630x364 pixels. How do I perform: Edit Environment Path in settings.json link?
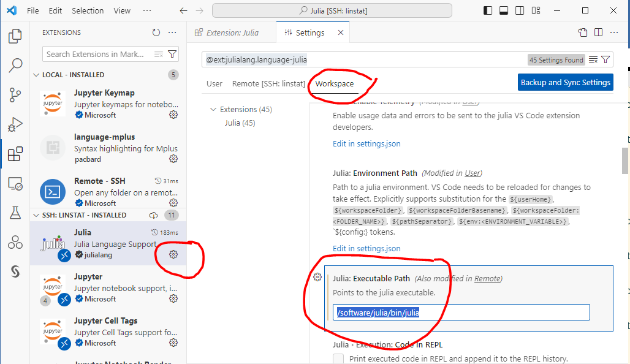(x=366, y=248)
